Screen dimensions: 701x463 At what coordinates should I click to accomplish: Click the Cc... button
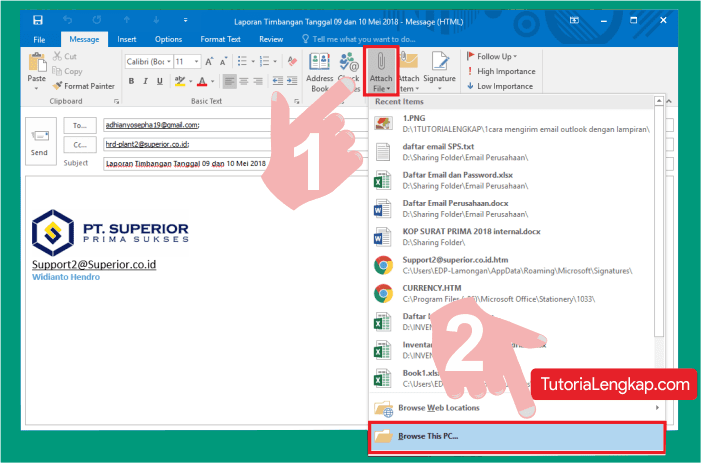point(80,145)
